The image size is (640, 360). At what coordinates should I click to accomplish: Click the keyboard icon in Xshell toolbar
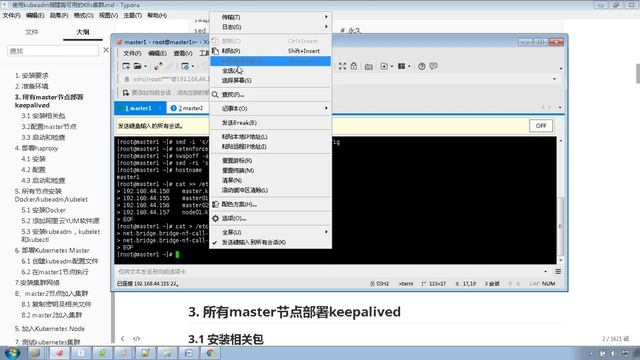[x=369, y=67]
